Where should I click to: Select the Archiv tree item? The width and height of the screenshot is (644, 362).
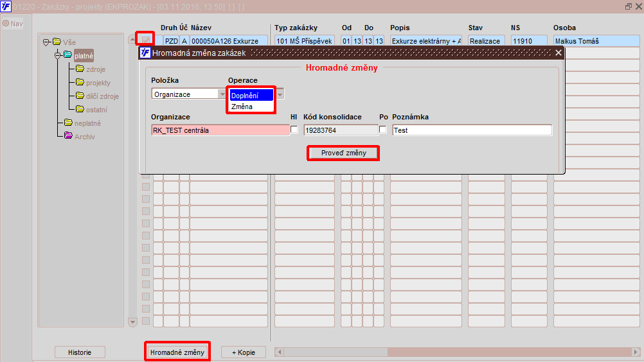(85, 137)
